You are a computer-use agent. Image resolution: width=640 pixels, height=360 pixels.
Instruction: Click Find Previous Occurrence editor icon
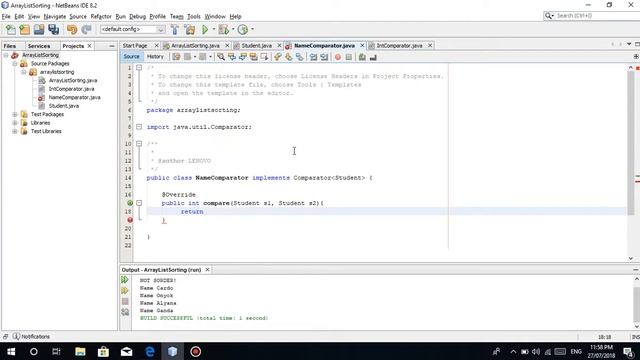click(x=232, y=57)
